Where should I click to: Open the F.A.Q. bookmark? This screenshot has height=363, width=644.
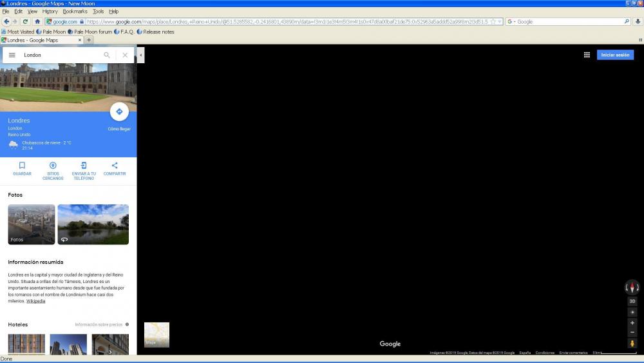point(124,32)
